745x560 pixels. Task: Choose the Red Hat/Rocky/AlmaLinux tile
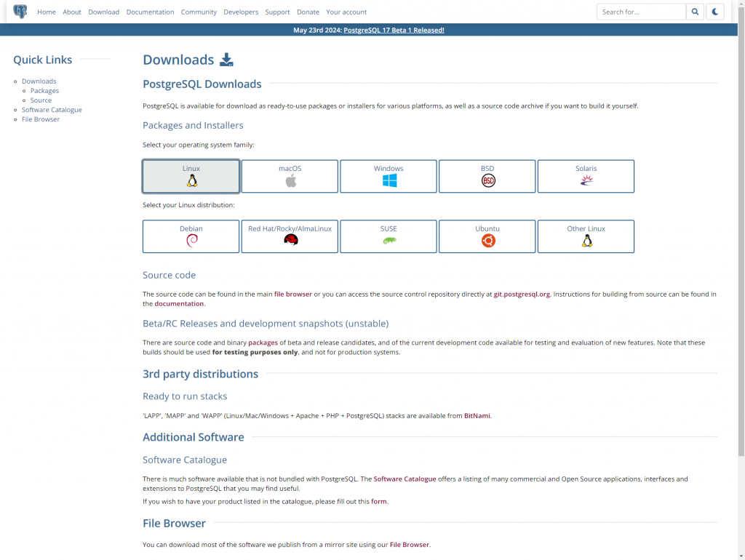[290, 236]
